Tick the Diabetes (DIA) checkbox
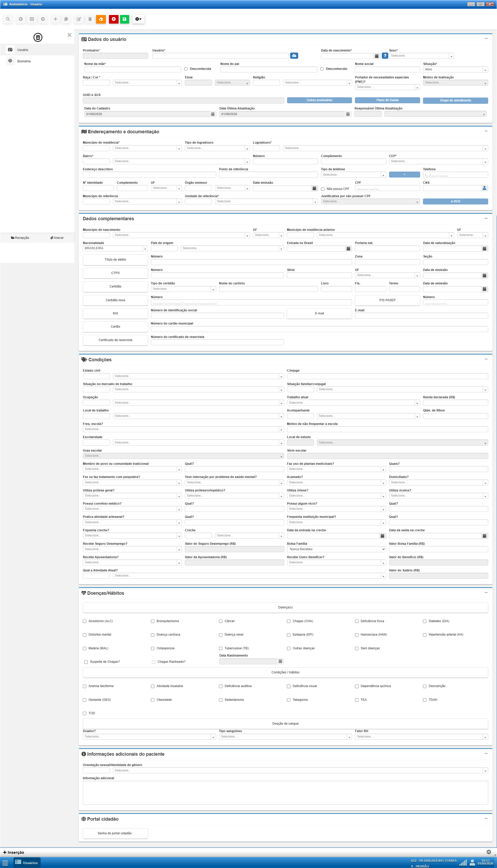The image size is (497, 868). pos(425,621)
